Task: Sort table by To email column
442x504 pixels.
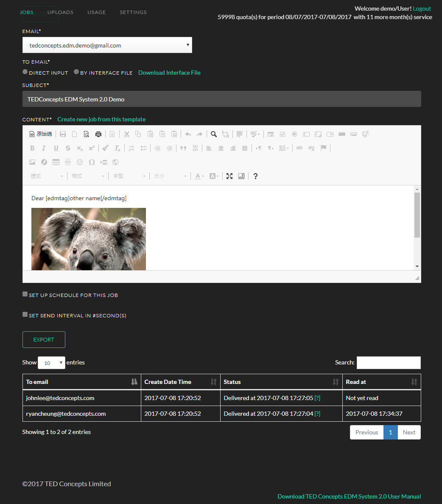Action: [81, 382]
